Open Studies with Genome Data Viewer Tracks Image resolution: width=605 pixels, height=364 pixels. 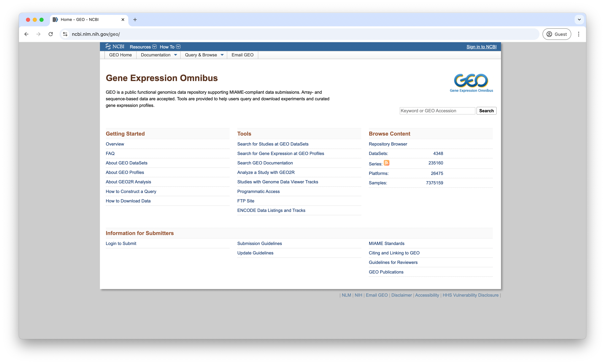click(x=278, y=182)
